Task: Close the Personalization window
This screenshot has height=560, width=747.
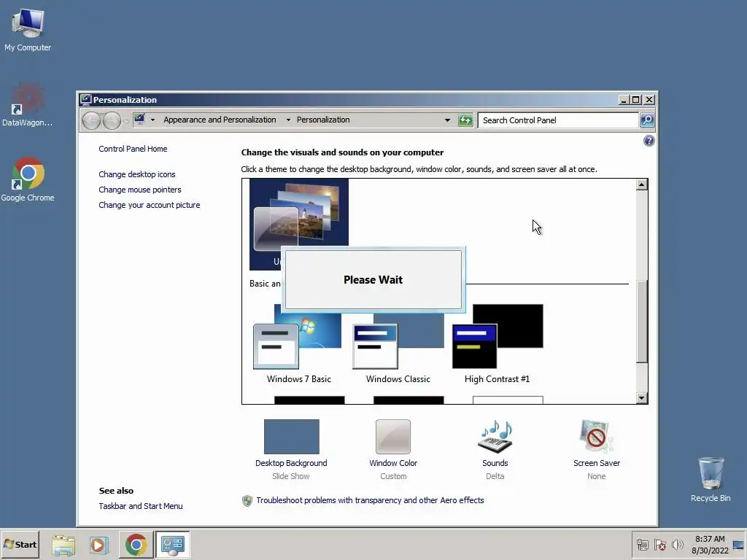Action: tap(649, 99)
